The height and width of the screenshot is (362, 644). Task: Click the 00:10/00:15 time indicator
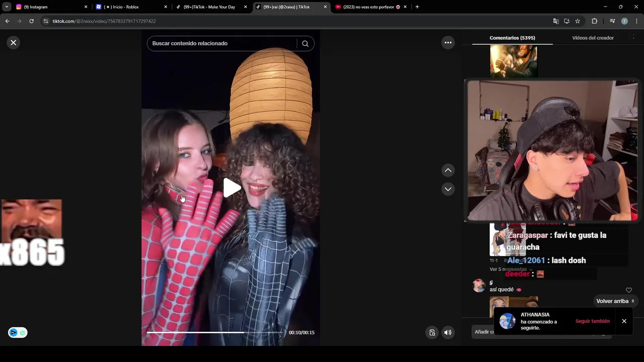click(x=301, y=332)
